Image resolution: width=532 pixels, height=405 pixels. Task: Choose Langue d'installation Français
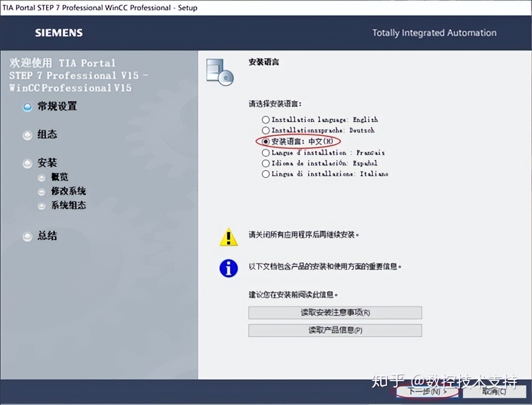pyautogui.click(x=266, y=153)
